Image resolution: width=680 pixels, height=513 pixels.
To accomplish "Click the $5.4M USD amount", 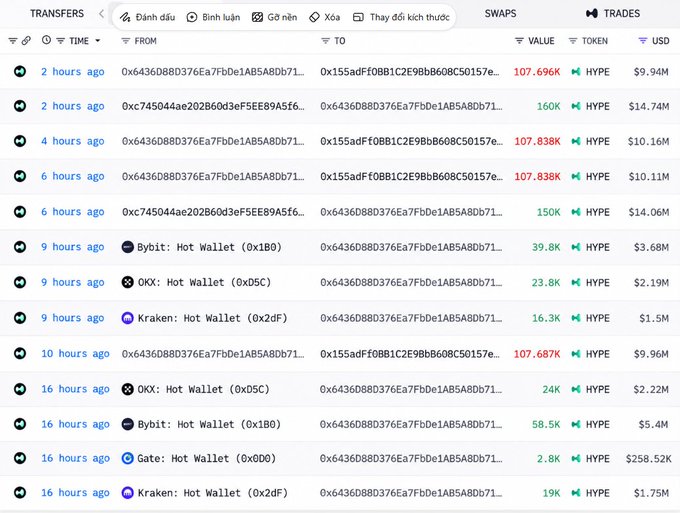I will click(x=653, y=424).
